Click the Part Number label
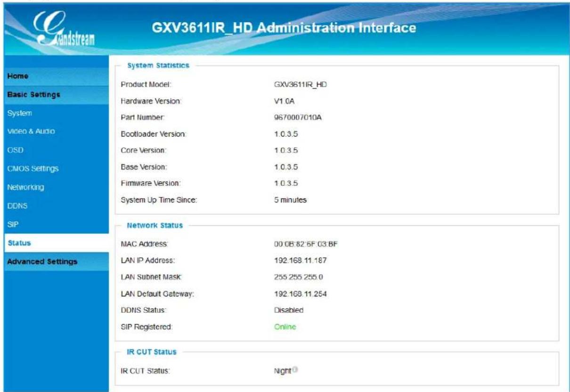This screenshot has height=392, width=570. pyautogui.click(x=143, y=117)
